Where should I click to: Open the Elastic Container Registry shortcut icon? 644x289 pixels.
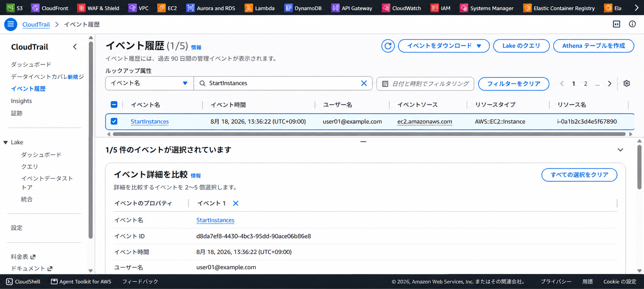[x=527, y=8]
